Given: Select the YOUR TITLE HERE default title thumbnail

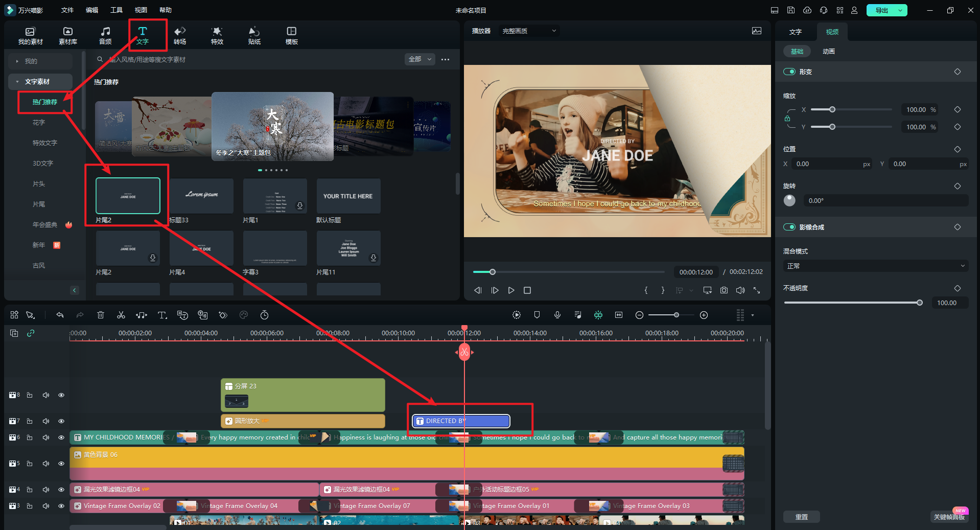Looking at the screenshot, I should (348, 196).
